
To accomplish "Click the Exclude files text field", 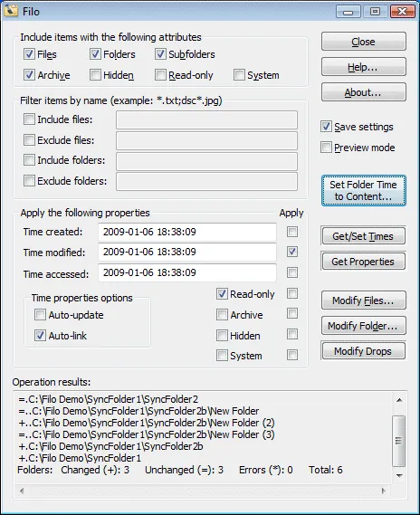I will (x=206, y=140).
